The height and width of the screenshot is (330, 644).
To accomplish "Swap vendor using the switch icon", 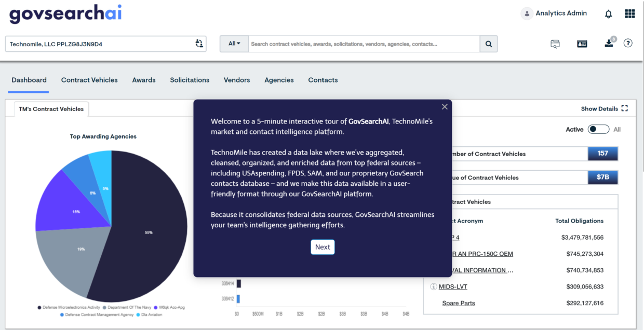I will click(x=199, y=44).
